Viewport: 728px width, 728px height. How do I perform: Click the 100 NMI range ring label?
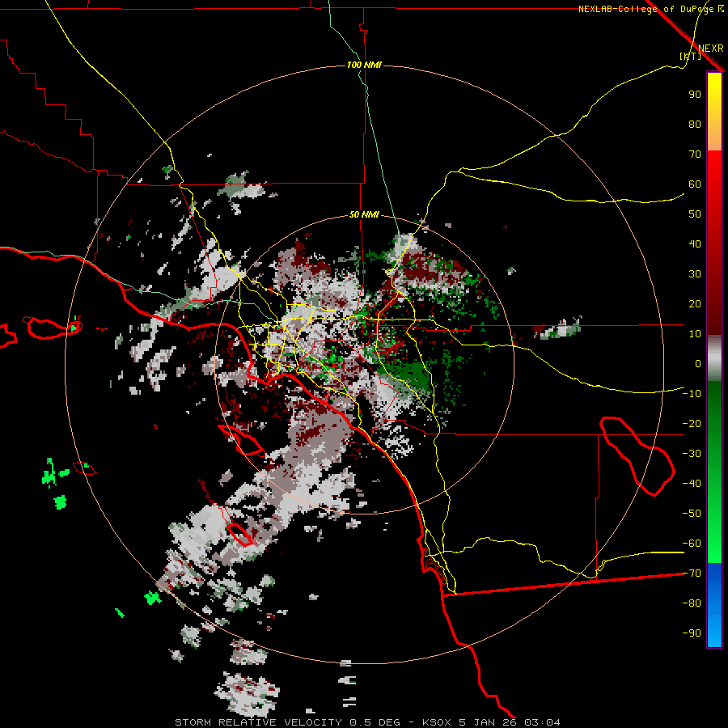click(364, 65)
